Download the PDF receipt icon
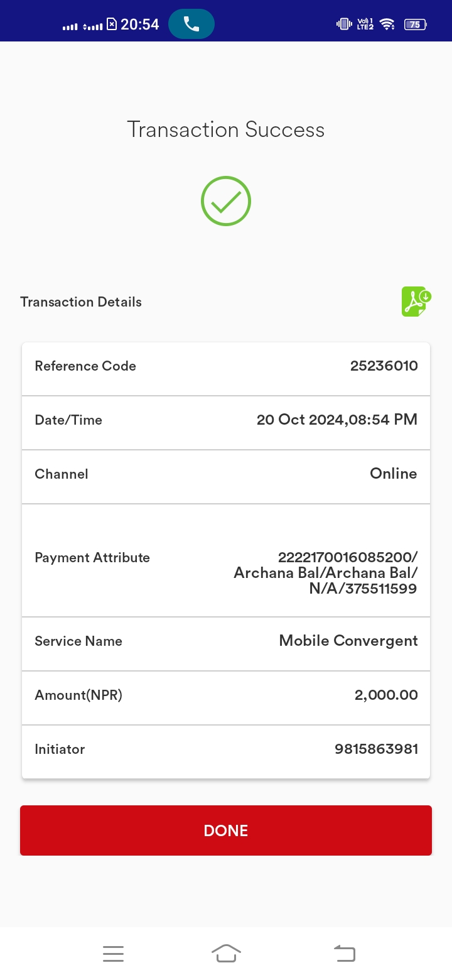 click(416, 302)
